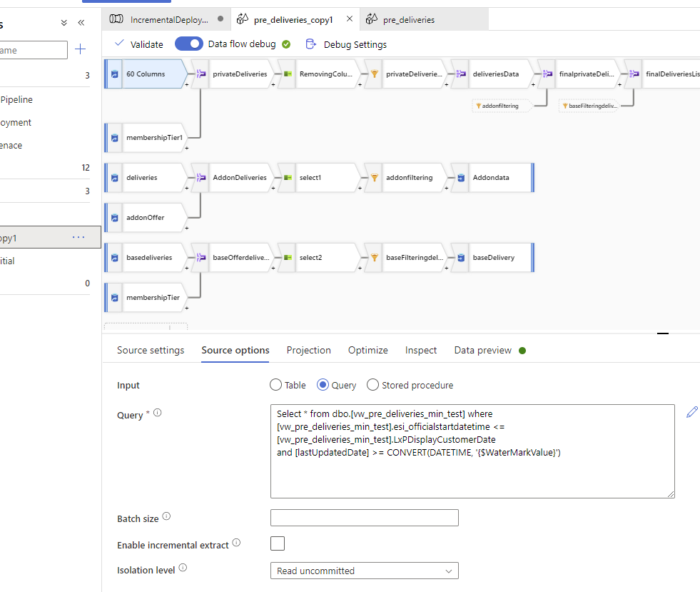Collapse the factory resources list with chevron arrows
This screenshot has width=700, height=592.
point(63,22)
